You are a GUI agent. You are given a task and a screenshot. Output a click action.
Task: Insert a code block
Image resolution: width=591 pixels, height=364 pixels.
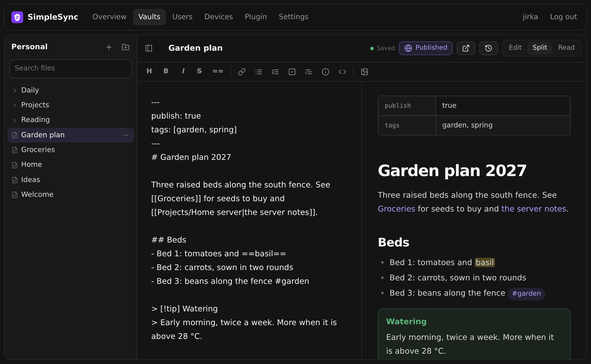(342, 72)
